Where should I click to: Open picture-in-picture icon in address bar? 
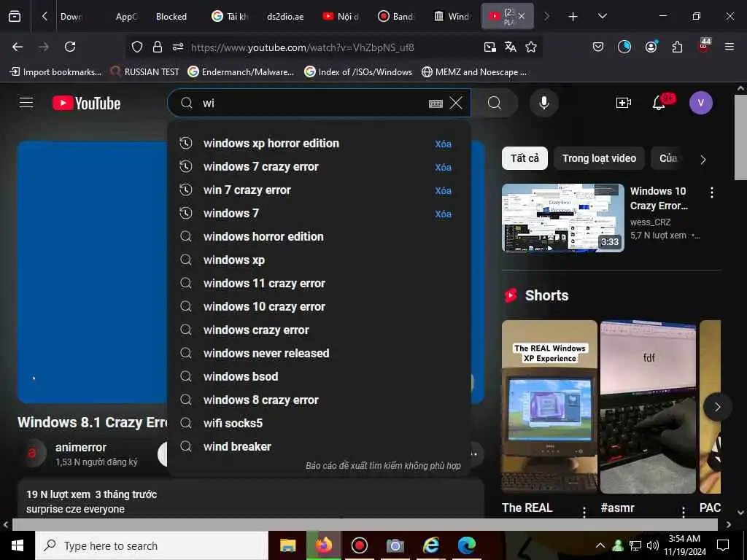point(489,47)
